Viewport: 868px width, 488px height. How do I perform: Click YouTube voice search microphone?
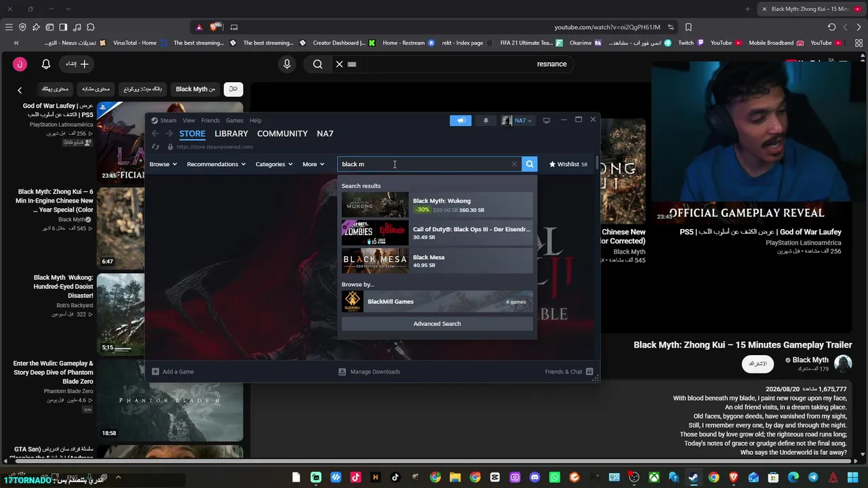coord(287,64)
